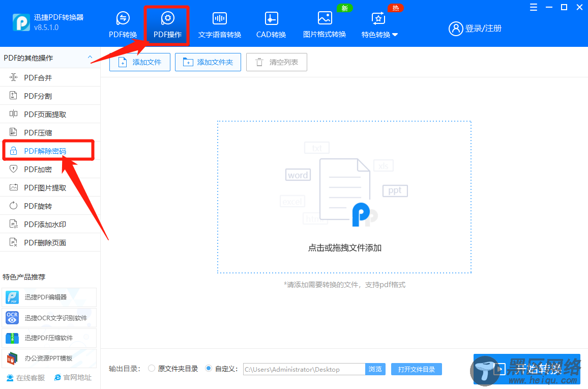Click the file drop area to add files

point(344,197)
